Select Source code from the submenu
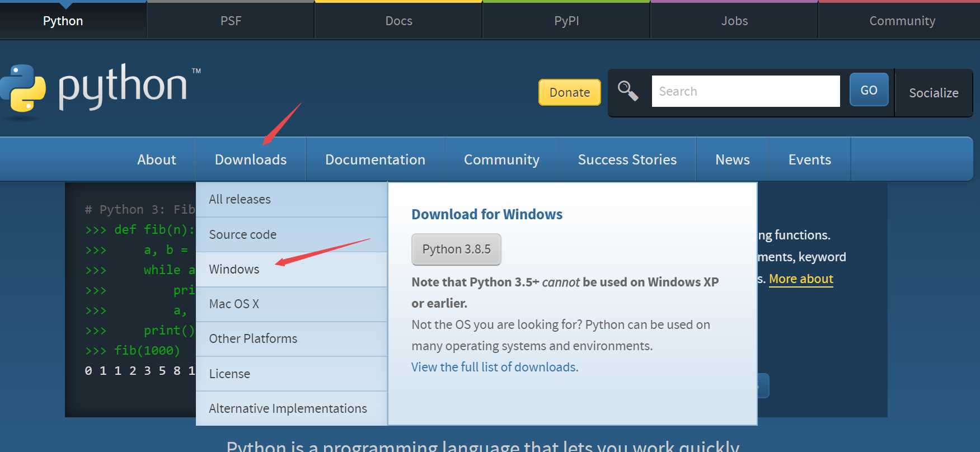Screen dimensions: 980x452 [292, 234]
